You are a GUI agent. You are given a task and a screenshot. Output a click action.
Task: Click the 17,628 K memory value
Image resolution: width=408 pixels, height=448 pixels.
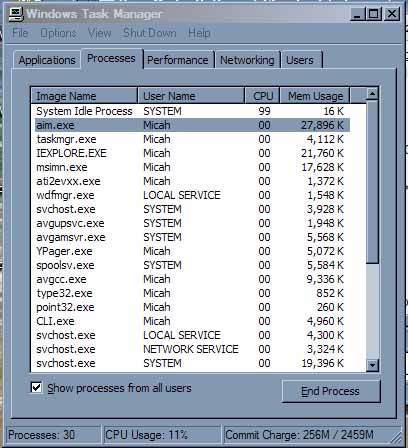pos(322,167)
